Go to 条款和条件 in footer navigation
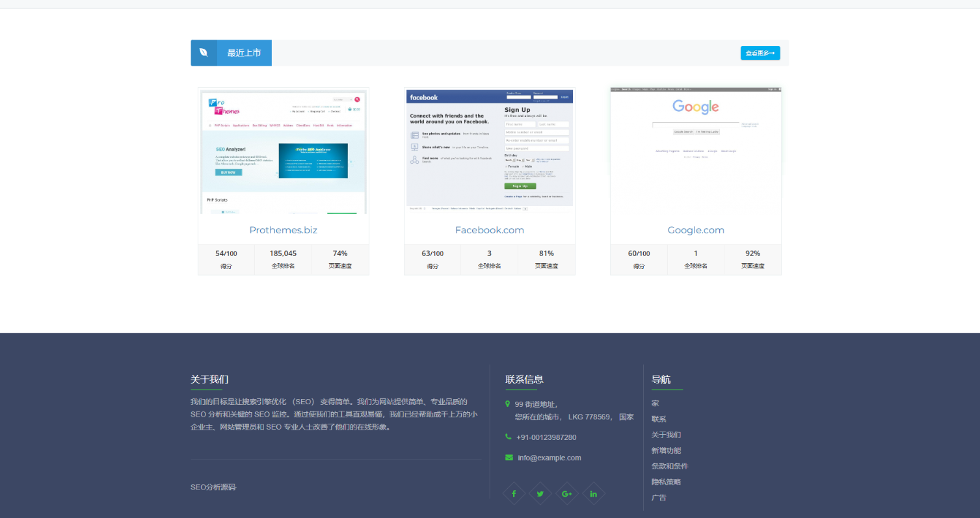 pyautogui.click(x=670, y=466)
